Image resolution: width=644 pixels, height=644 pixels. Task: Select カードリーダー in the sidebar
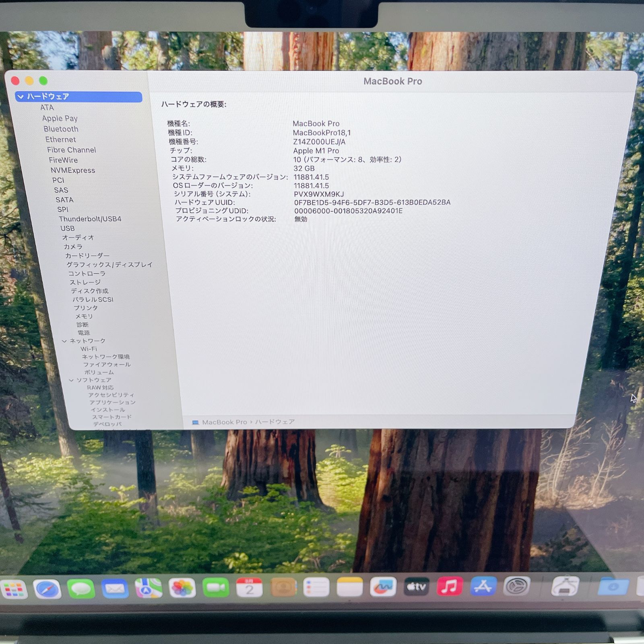pos(87,256)
